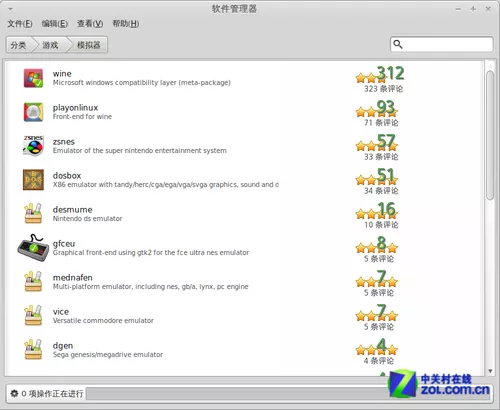Click the desmume package icon
This screenshot has height=410, width=500.
[x=33, y=214]
